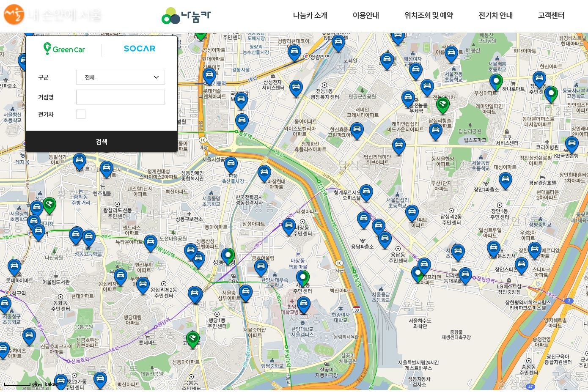Click the green pin above 사근동 주민센터
The height and width of the screenshot is (392, 588).
coord(303,278)
